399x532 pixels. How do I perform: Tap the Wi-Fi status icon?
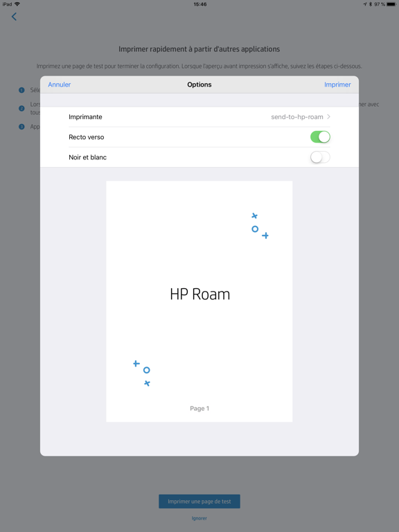pos(17,4)
